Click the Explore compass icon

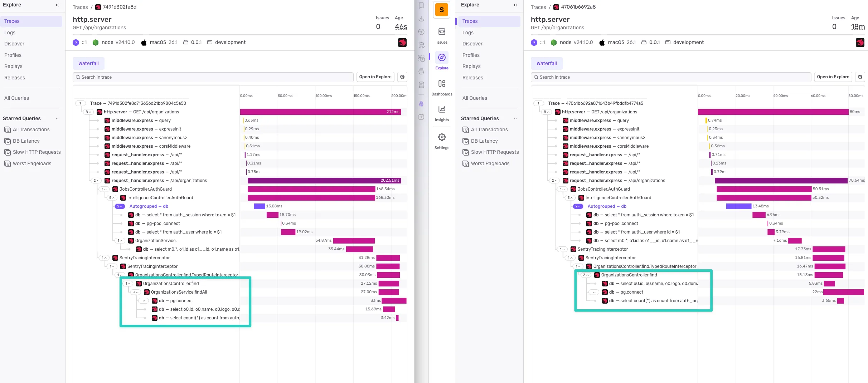(442, 58)
